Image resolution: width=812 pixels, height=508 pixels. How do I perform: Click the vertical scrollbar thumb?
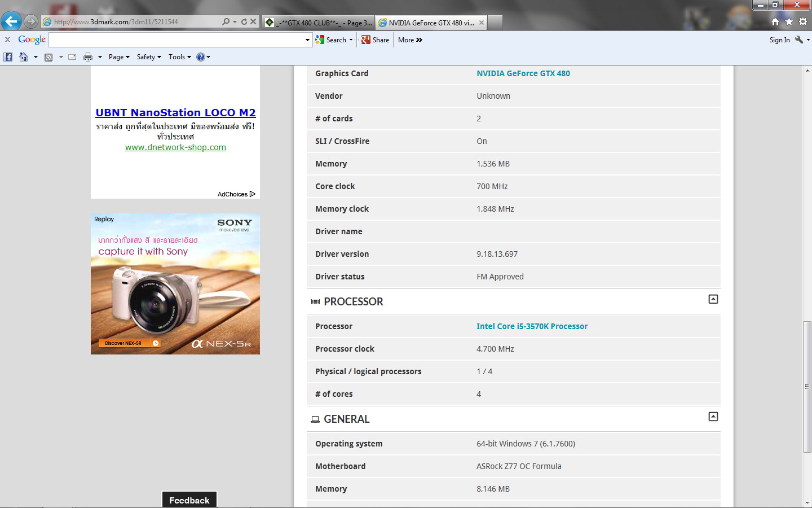807,387
